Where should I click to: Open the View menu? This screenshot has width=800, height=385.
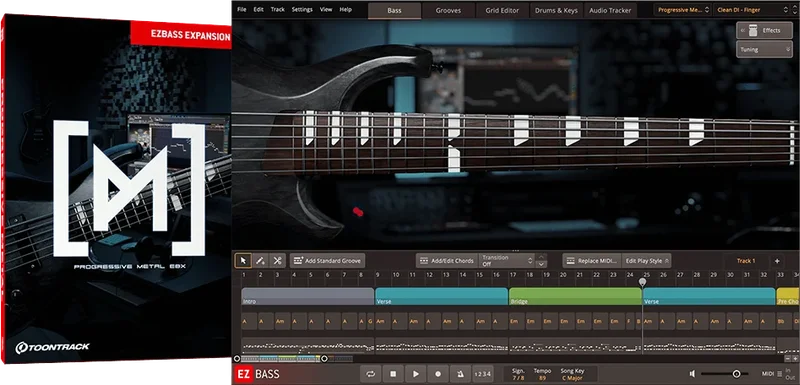(326, 10)
